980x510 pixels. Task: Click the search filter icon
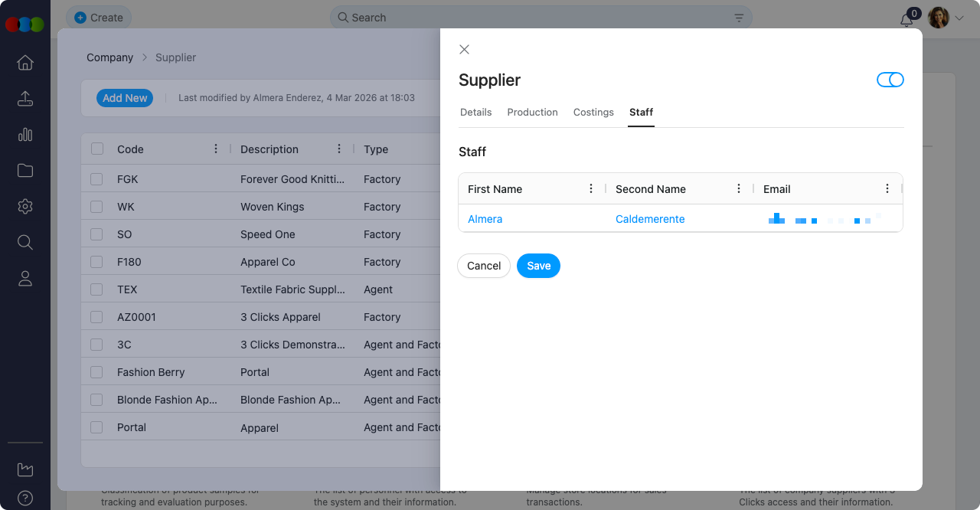(739, 18)
